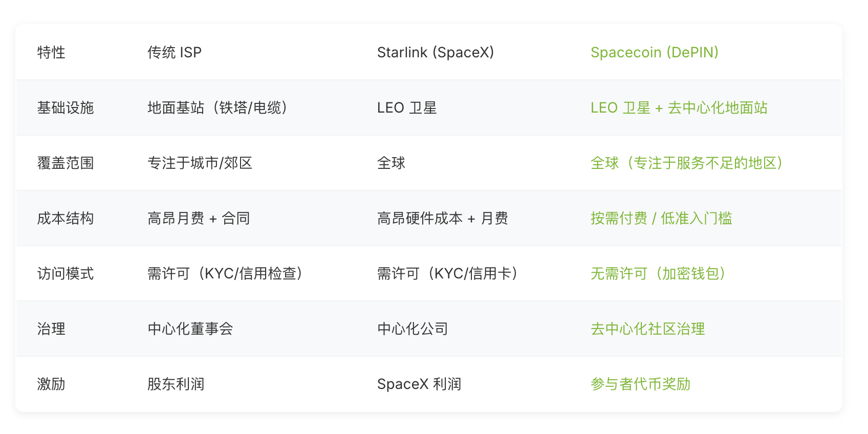The height and width of the screenshot is (434, 868).
Task: Click the 激励 row label
Action: pos(51,384)
